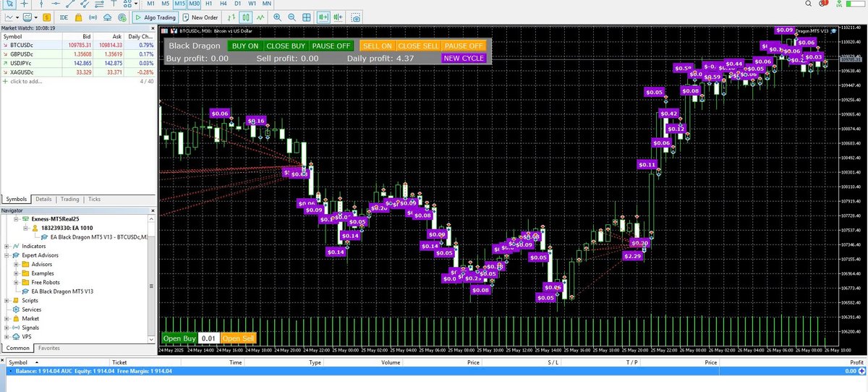Zoom out of the chart

point(292,17)
